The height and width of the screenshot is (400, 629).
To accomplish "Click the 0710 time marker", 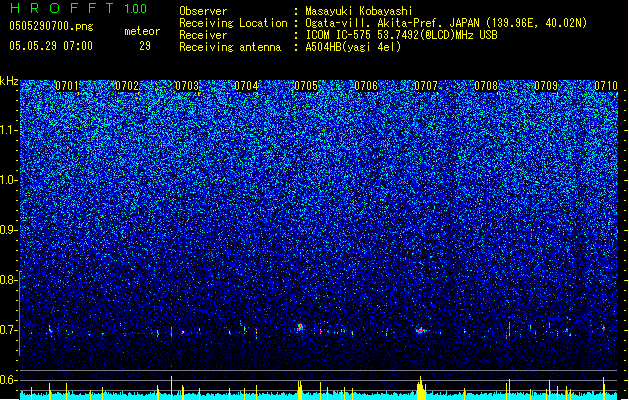I will click(x=606, y=86).
